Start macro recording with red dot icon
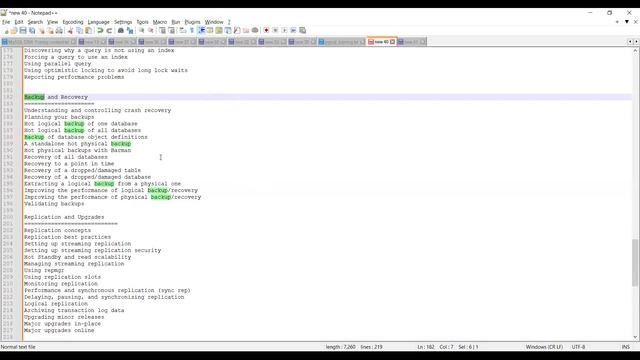 266,31
